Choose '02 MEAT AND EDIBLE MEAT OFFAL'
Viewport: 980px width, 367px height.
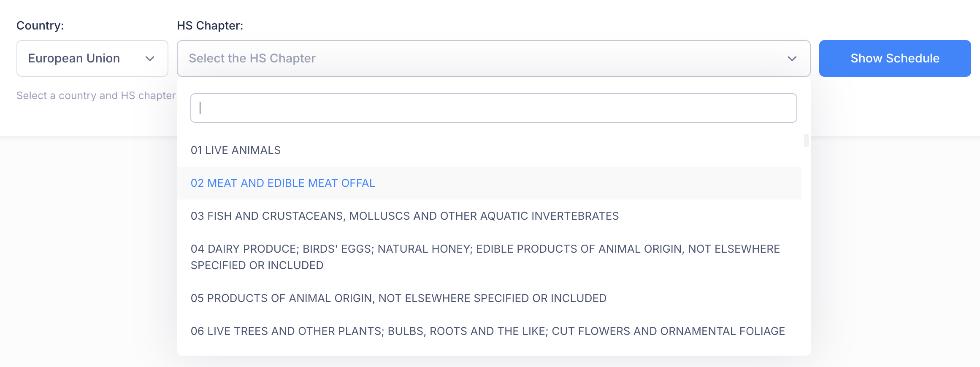point(283,183)
